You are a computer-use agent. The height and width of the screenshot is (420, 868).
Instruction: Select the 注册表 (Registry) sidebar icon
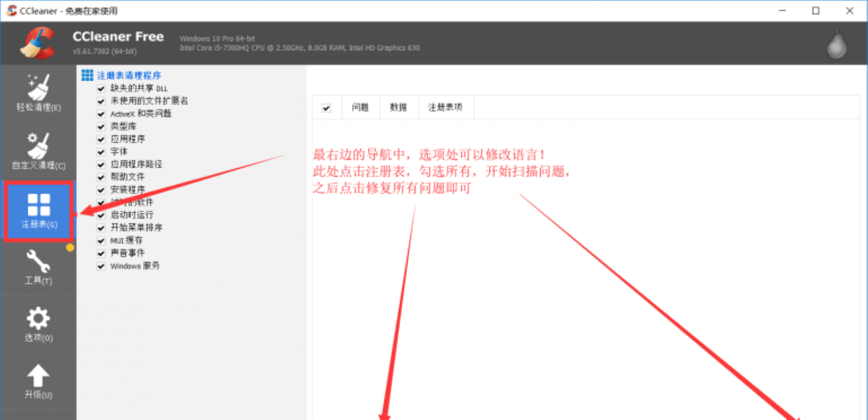[x=38, y=210]
